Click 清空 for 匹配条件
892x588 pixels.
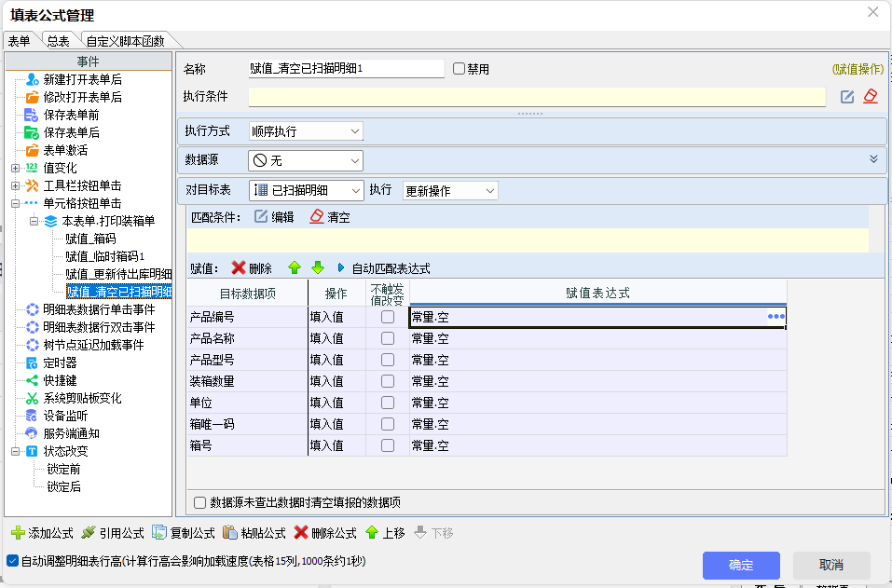329,217
